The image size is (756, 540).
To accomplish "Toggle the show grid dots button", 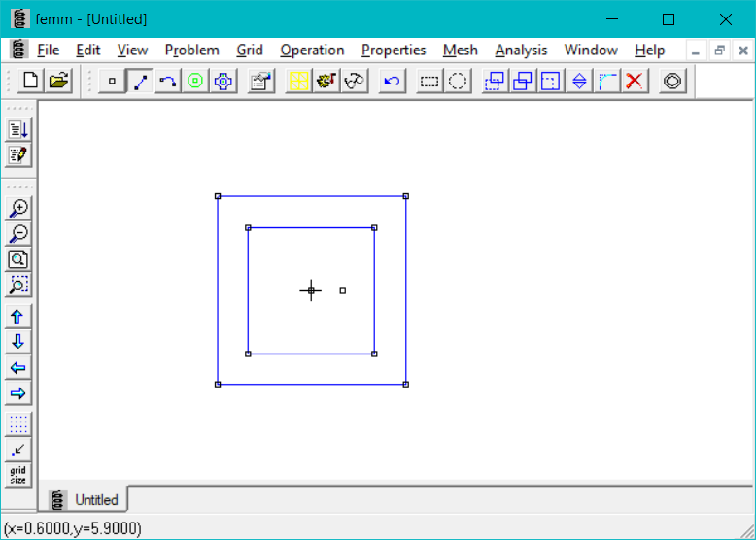I will click(x=18, y=424).
